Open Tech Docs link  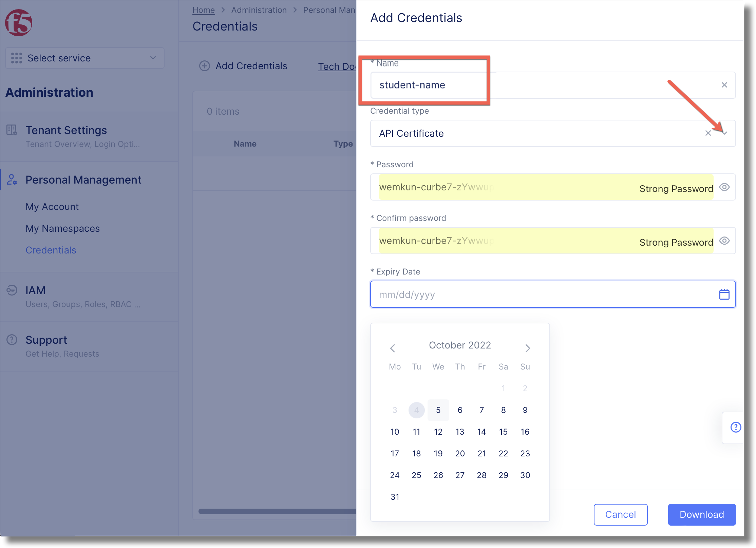point(337,67)
